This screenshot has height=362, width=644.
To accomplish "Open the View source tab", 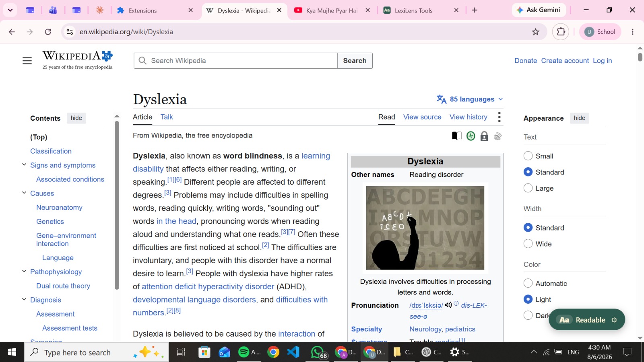I will (x=422, y=117).
